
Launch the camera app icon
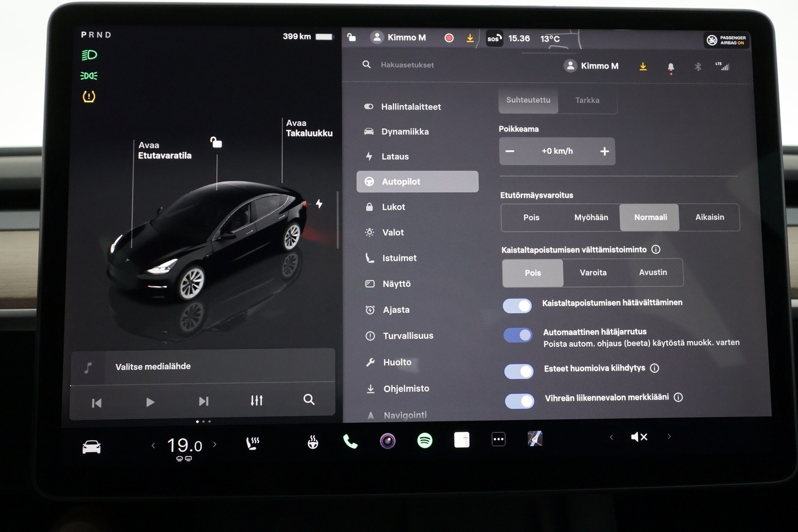(x=388, y=441)
